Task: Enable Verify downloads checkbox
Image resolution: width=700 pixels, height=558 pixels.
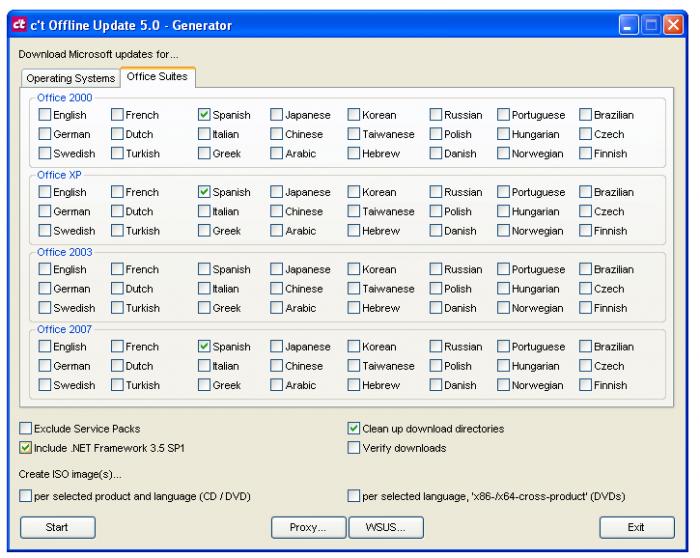Action: pos(354,448)
